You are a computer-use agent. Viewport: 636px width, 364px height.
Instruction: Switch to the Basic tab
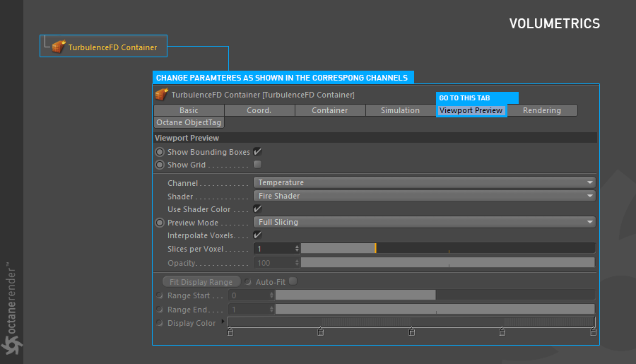point(189,110)
